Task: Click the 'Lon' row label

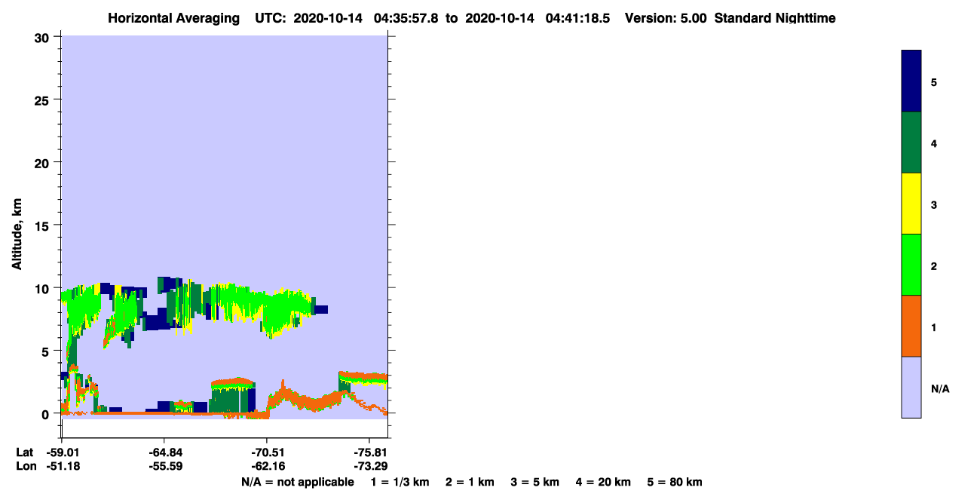Action: [x=25, y=466]
